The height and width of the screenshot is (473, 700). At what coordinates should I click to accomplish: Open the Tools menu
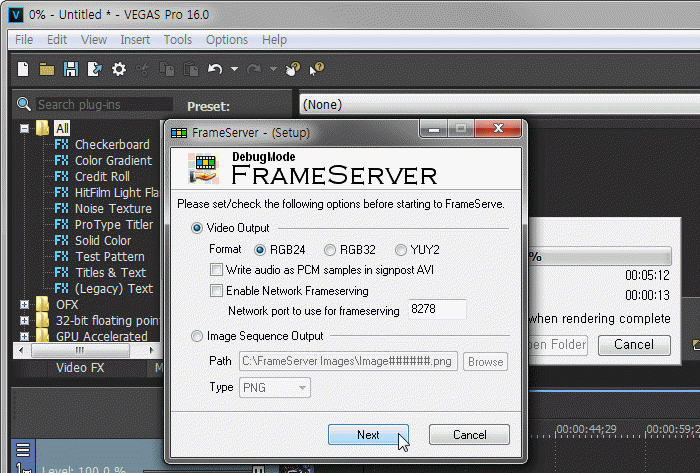pos(178,40)
